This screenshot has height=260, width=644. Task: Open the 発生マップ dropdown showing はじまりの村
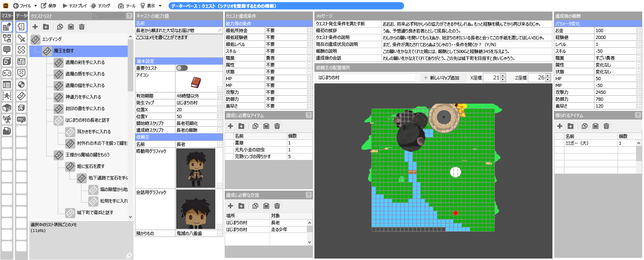coord(220,103)
